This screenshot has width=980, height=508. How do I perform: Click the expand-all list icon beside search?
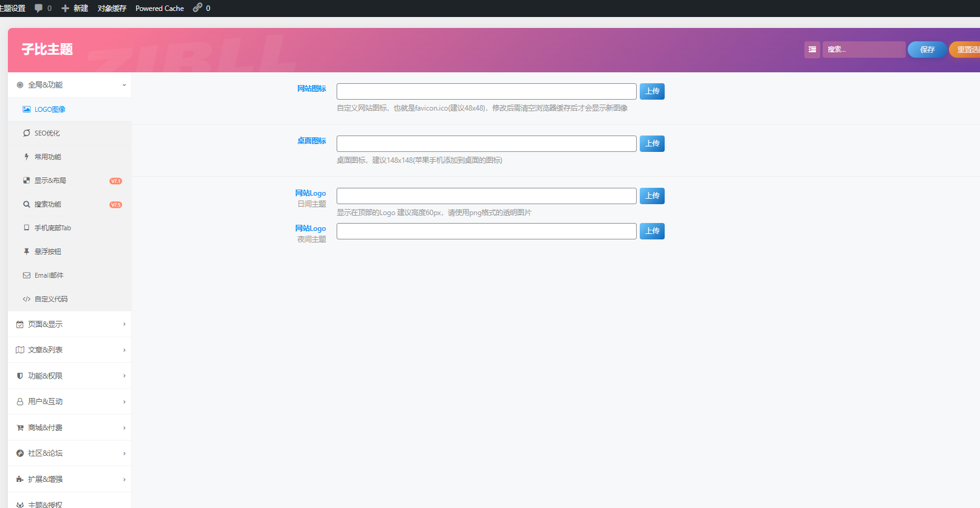(x=812, y=50)
